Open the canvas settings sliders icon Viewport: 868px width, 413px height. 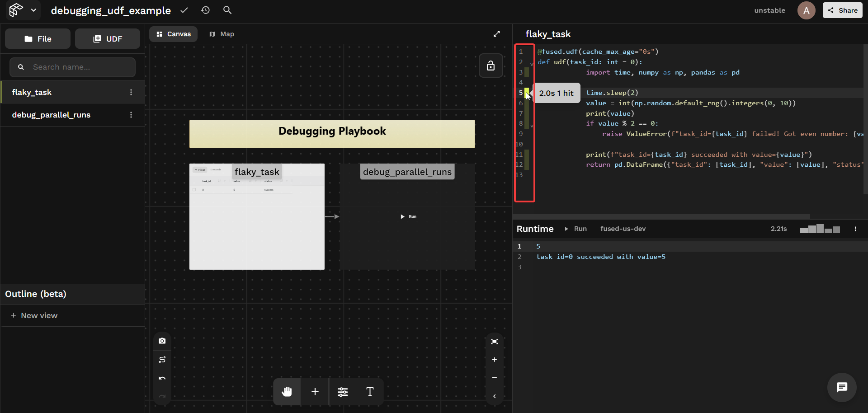coord(343,392)
